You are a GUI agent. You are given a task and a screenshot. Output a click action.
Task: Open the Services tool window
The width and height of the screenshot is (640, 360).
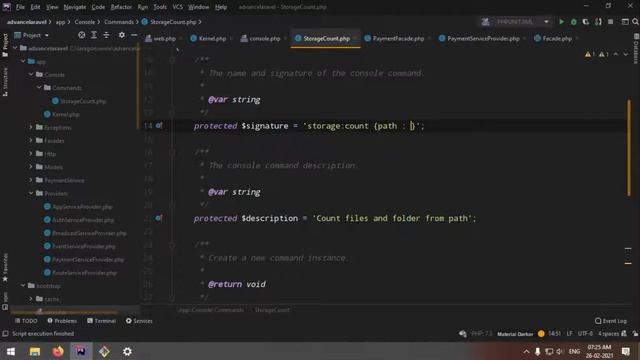(139, 321)
